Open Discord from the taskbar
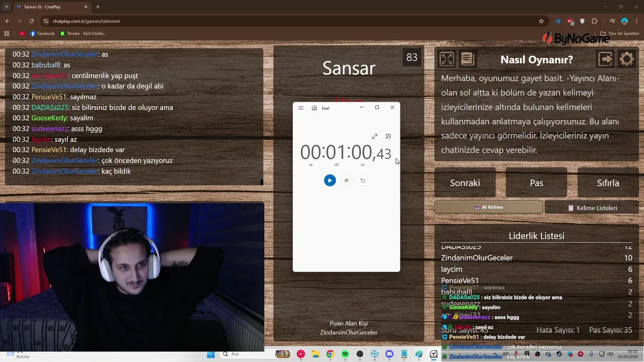 tap(389, 354)
